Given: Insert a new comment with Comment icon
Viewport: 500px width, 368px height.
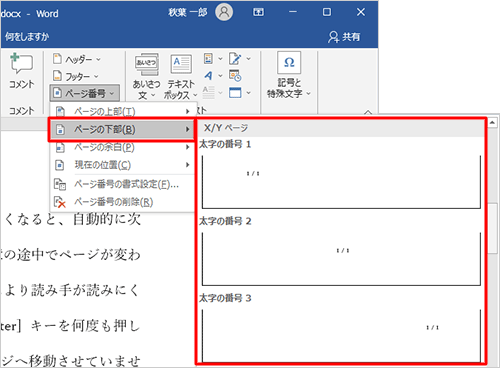Looking at the screenshot, I should (21, 71).
